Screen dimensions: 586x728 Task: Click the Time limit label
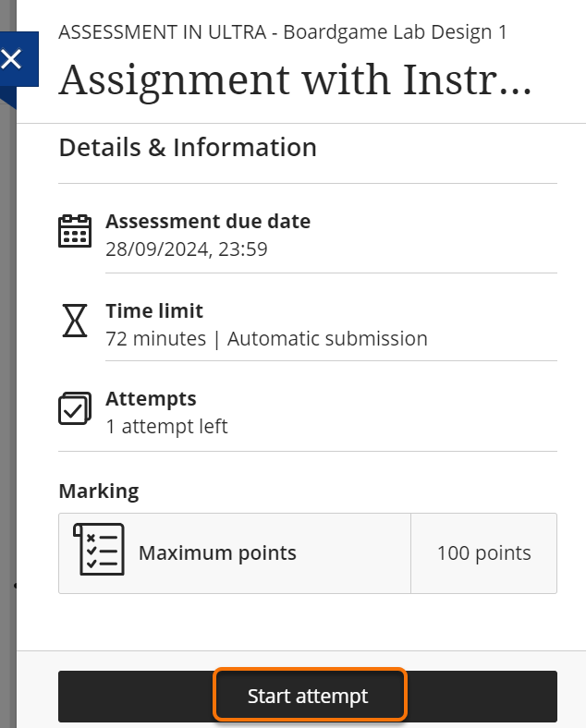tap(154, 311)
